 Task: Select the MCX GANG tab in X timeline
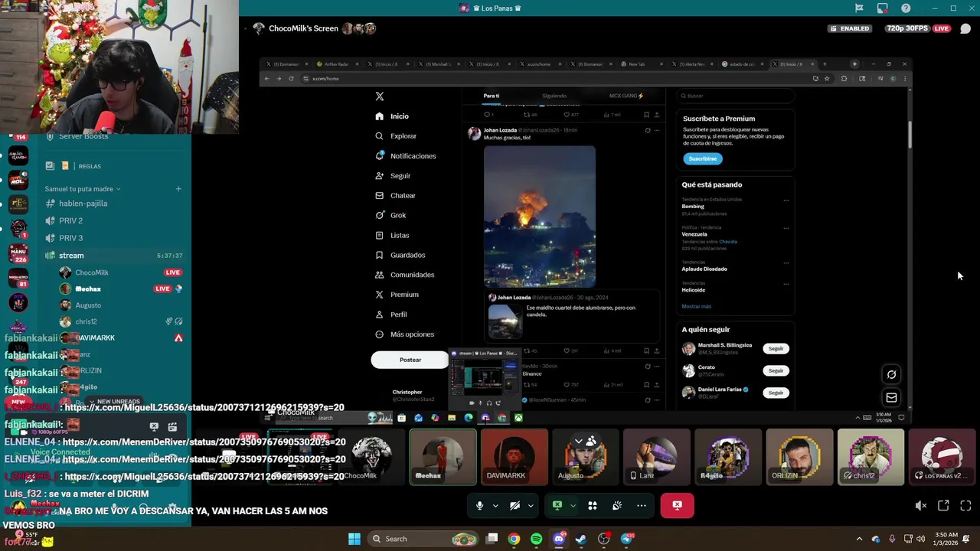tap(626, 96)
